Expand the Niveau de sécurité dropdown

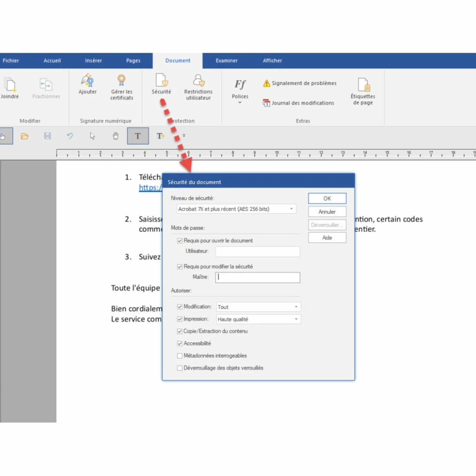click(x=236, y=209)
